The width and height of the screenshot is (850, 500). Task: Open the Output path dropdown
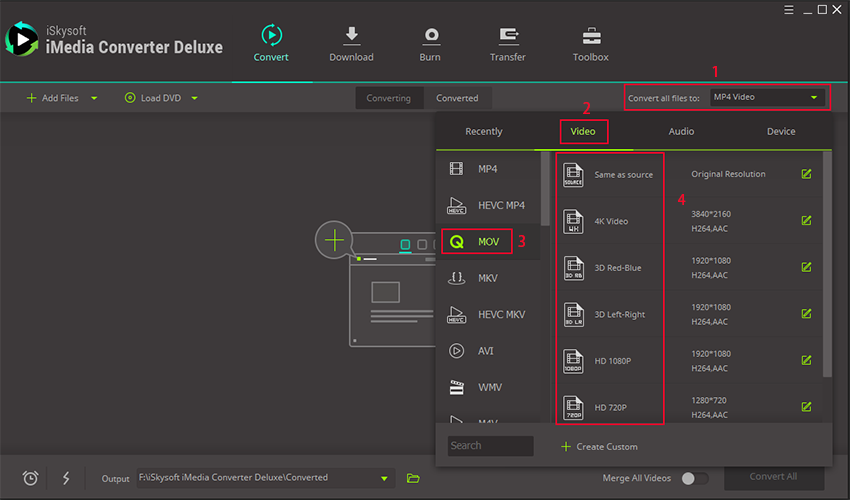point(384,478)
